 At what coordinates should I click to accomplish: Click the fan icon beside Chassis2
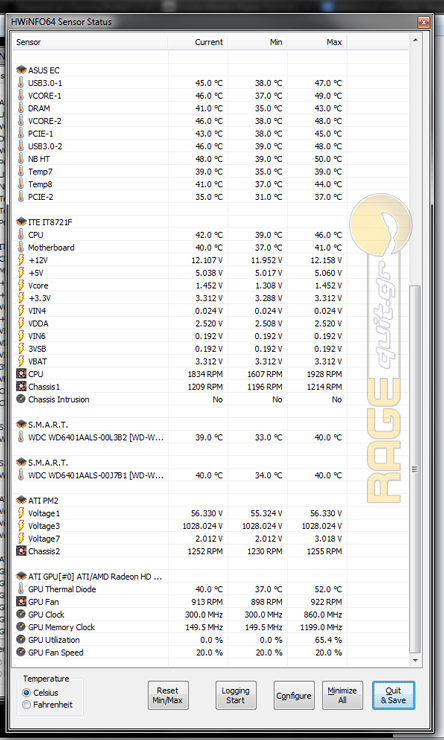click(x=21, y=551)
